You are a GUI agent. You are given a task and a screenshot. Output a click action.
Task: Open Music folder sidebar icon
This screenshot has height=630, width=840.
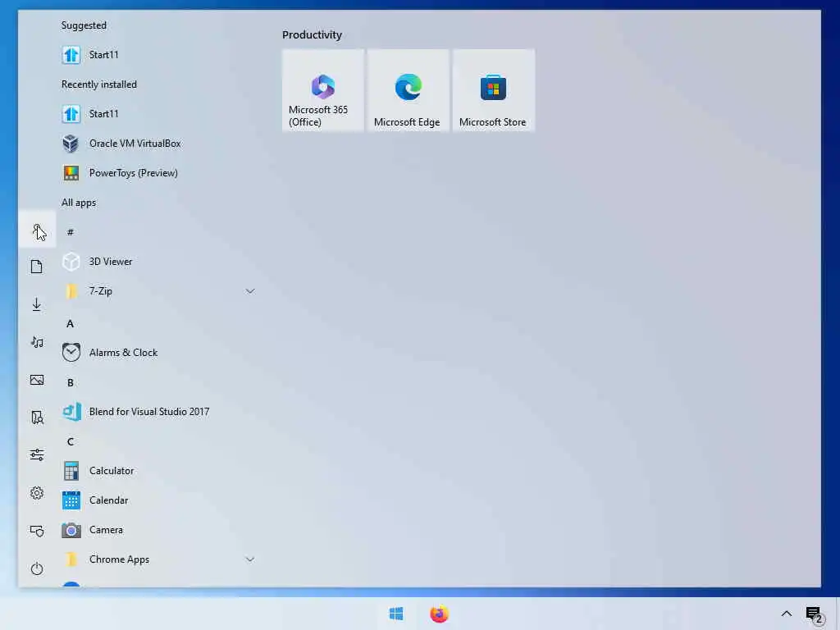(x=36, y=342)
